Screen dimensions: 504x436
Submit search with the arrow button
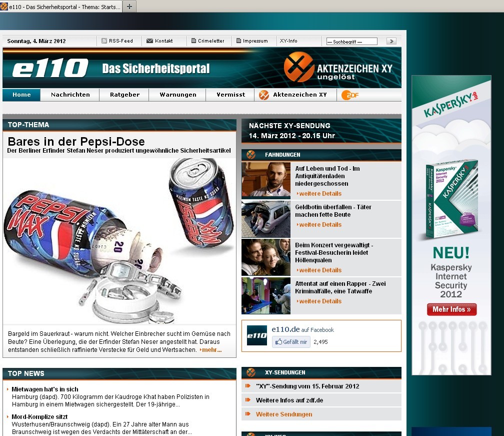(391, 41)
